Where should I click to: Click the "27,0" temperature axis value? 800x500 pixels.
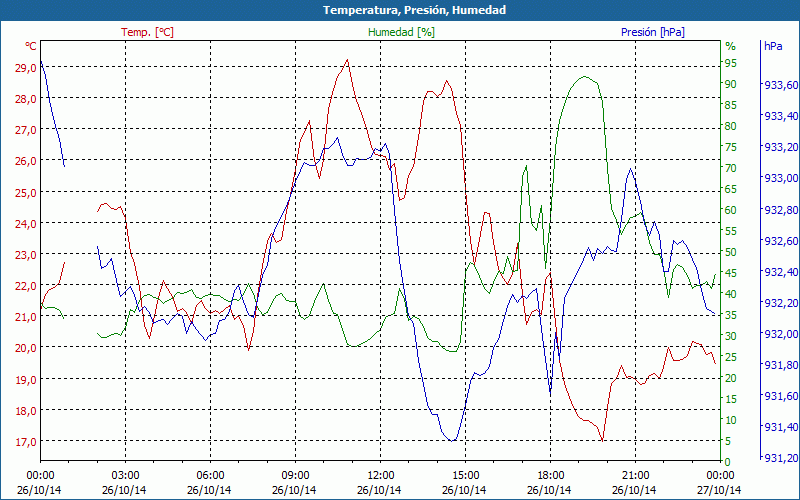coord(27,130)
